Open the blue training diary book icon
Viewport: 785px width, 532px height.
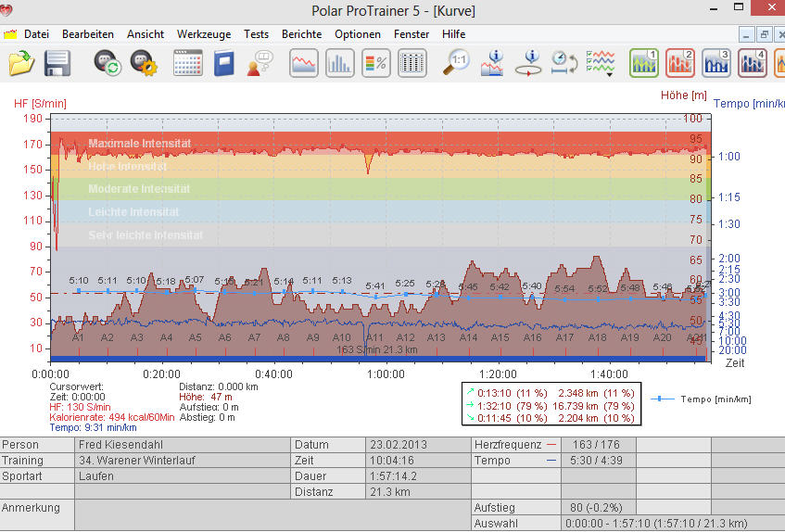click(223, 63)
